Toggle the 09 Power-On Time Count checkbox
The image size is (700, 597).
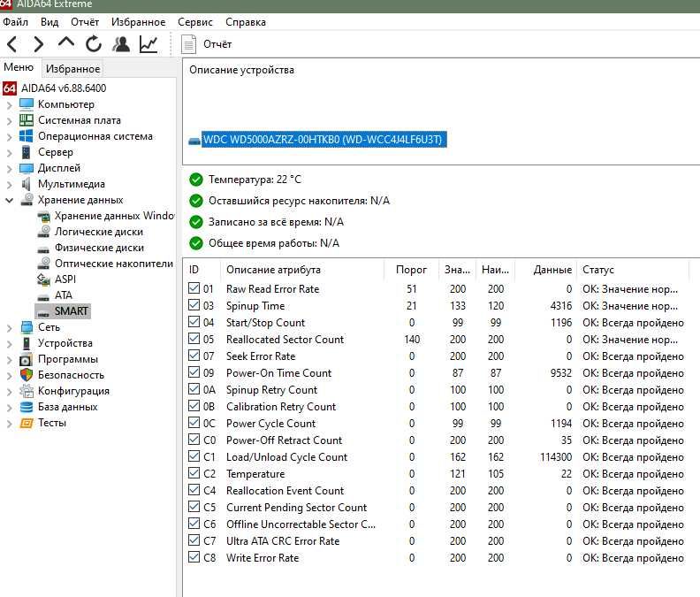click(x=194, y=371)
